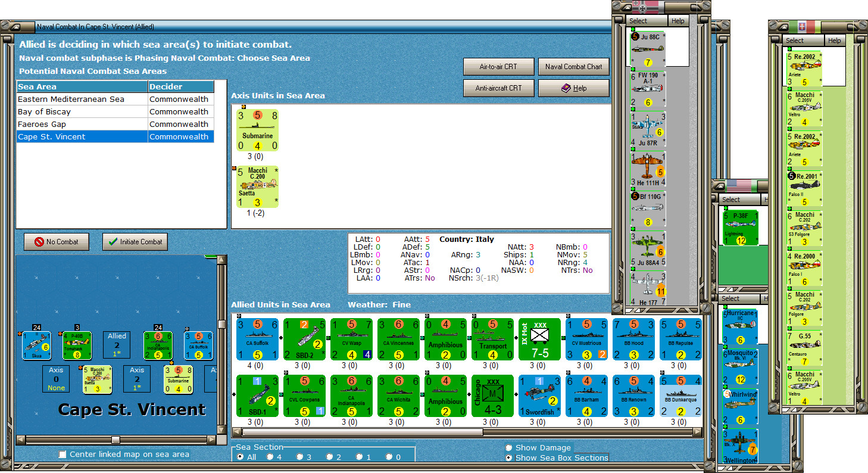Choose the Whirlwind fighter unit
Viewport: 868px width, 473px height.
[741, 406]
